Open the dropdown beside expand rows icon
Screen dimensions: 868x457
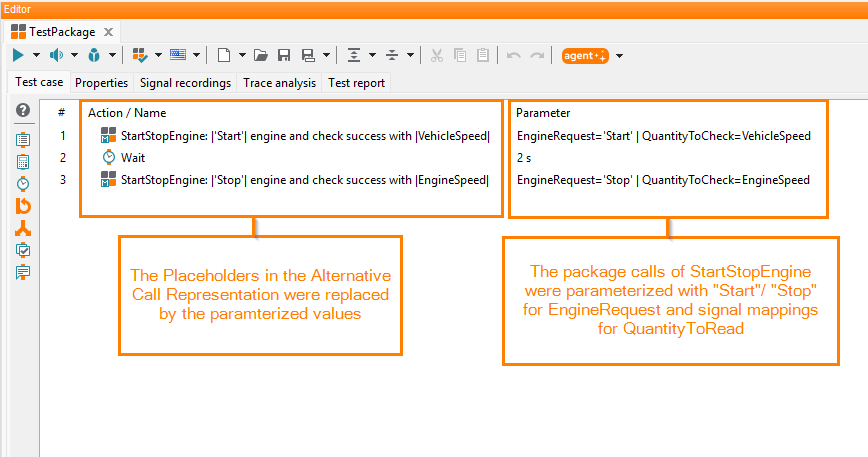[373, 55]
